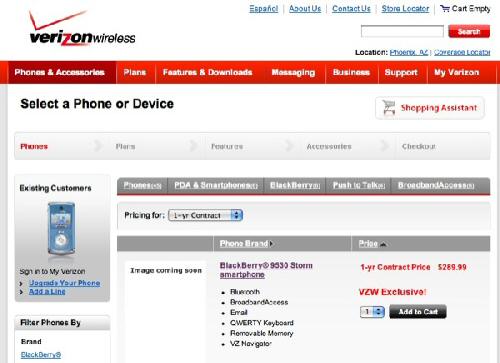Sort by Price column header
The image size is (500, 363).
(x=368, y=244)
